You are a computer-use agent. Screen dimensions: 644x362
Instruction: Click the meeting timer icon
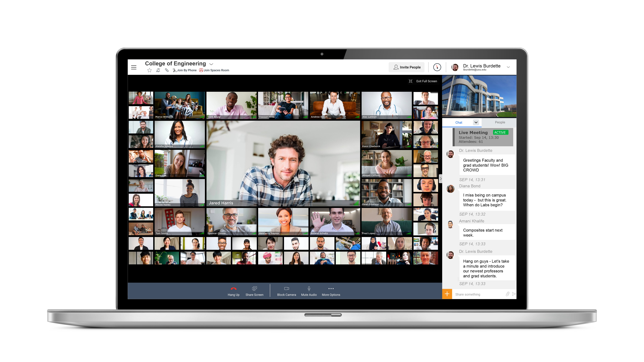437,67
